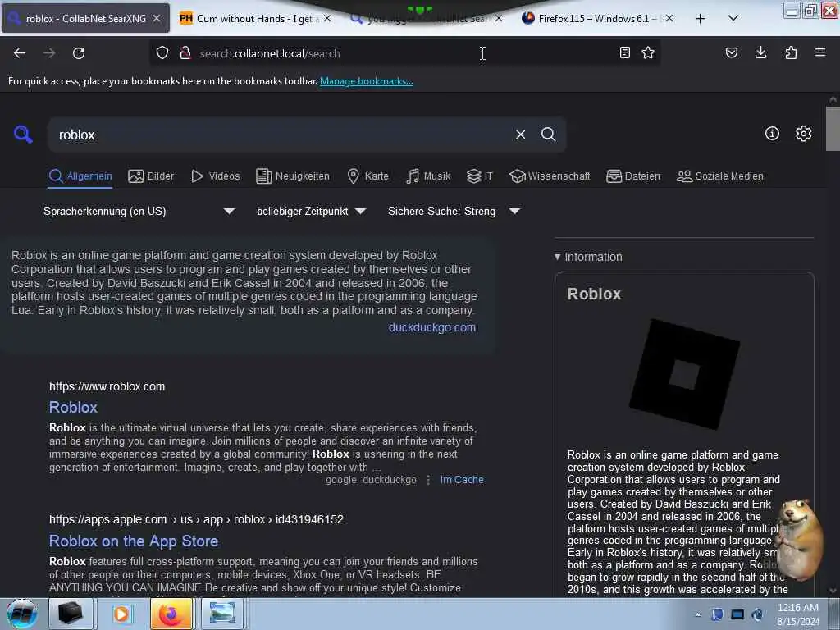Open the Manage bookmarks link
The image size is (840, 630).
367,81
